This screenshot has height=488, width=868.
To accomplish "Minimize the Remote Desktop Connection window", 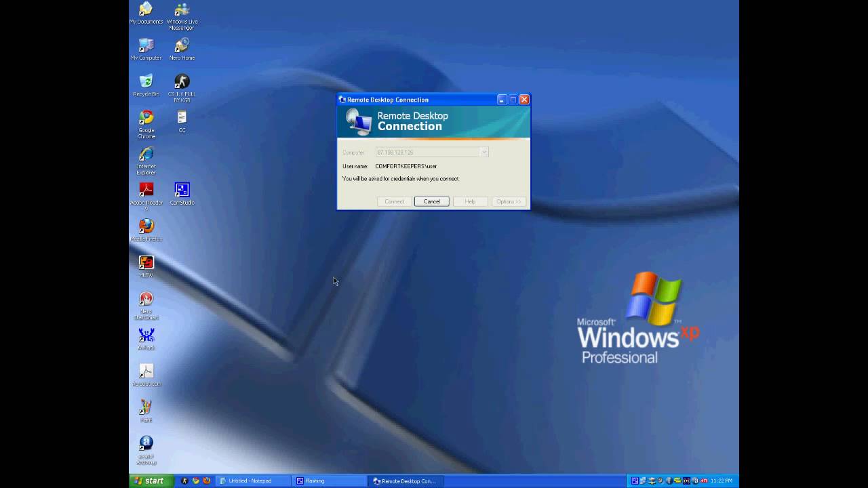I will [502, 100].
